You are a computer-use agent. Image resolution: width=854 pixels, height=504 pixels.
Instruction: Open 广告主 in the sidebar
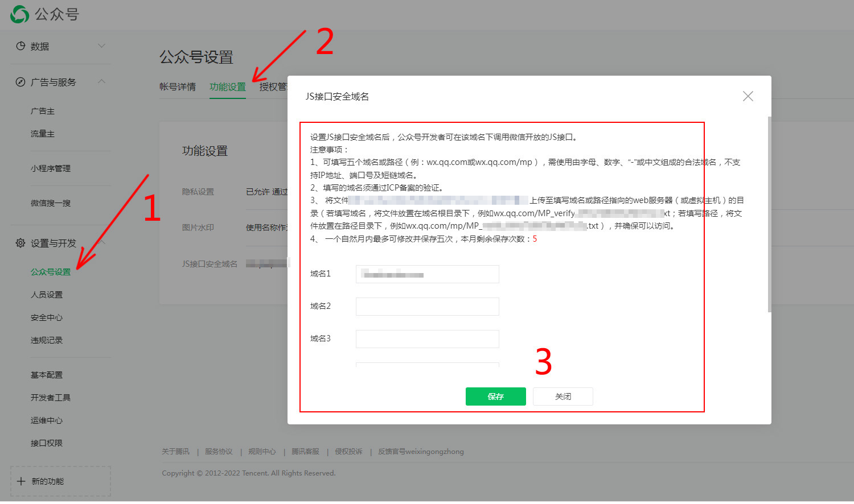coord(43,111)
